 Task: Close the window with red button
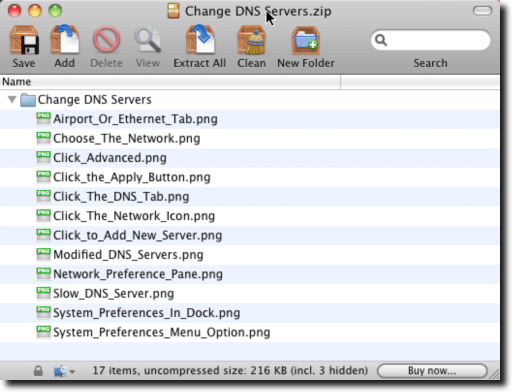(x=14, y=11)
